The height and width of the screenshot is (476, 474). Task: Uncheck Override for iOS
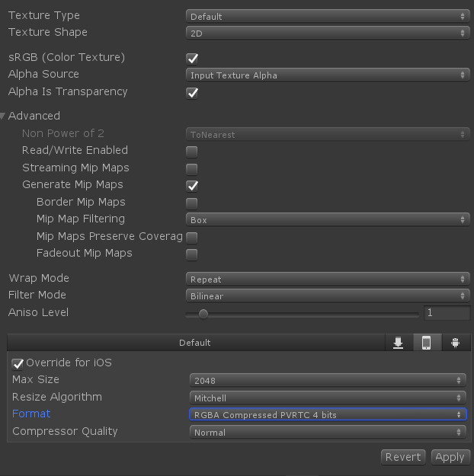click(x=18, y=363)
